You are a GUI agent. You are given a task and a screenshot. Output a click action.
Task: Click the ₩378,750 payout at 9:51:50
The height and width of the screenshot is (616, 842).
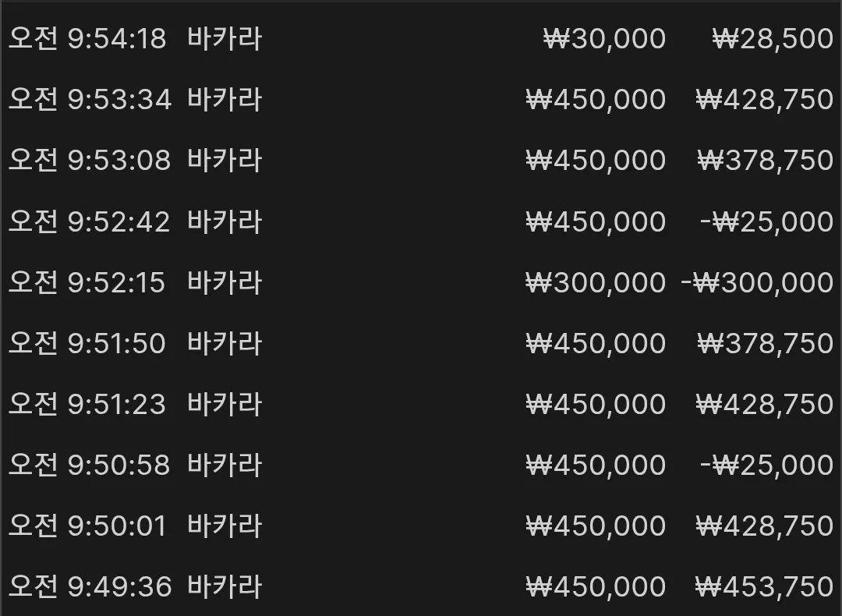(x=766, y=342)
